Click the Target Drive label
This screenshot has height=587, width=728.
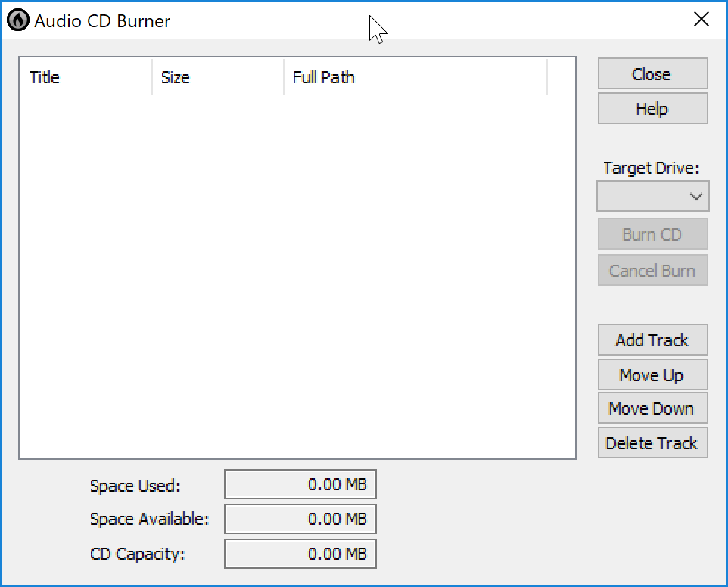point(652,168)
